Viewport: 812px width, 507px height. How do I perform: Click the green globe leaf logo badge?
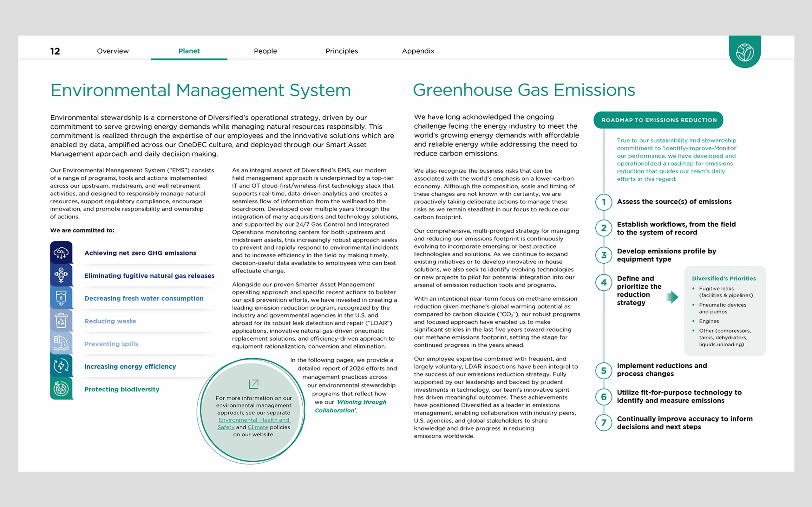coord(744,53)
